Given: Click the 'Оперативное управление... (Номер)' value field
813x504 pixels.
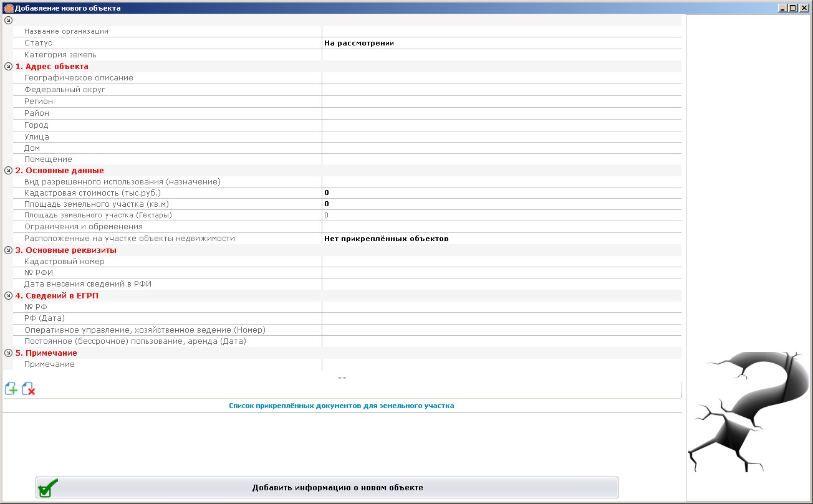Looking at the screenshot, I should tap(502, 330).
